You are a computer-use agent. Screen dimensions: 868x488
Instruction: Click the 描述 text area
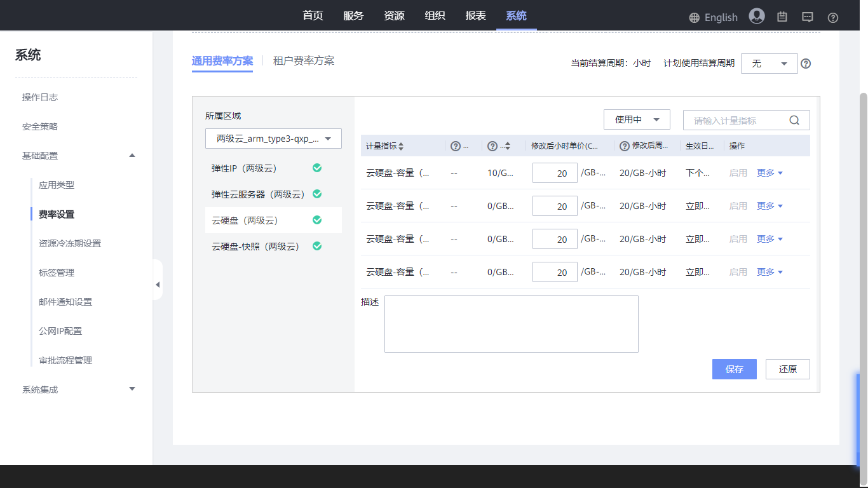(511, 324)
